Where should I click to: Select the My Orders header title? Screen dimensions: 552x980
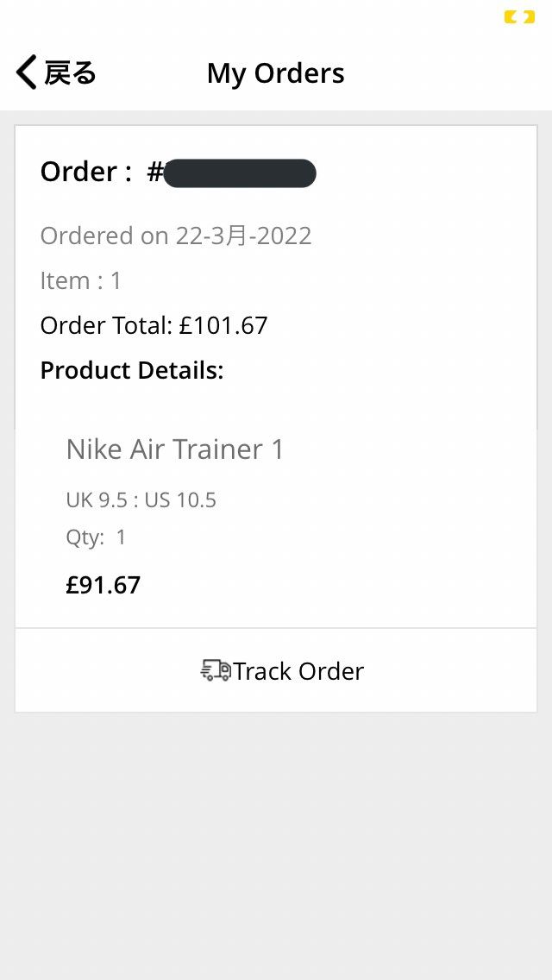276,73
